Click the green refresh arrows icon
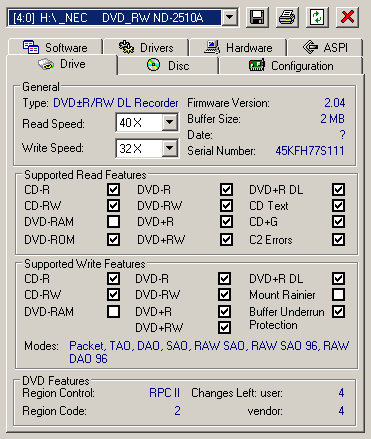The height and width of the screenshot is (439, 371). [317, 17]
